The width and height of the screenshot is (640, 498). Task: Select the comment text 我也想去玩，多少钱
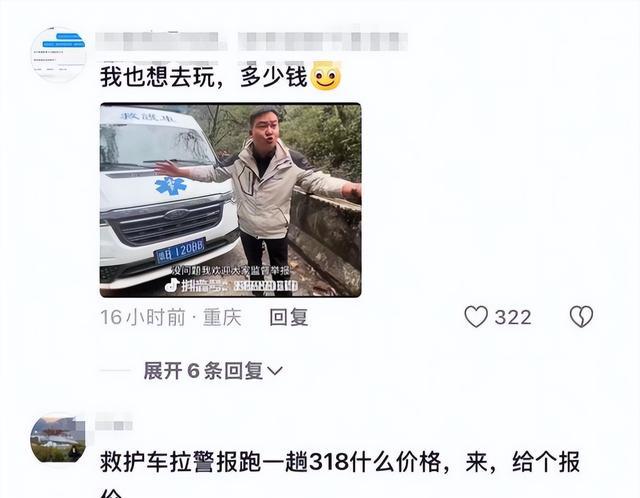[204, 76]
